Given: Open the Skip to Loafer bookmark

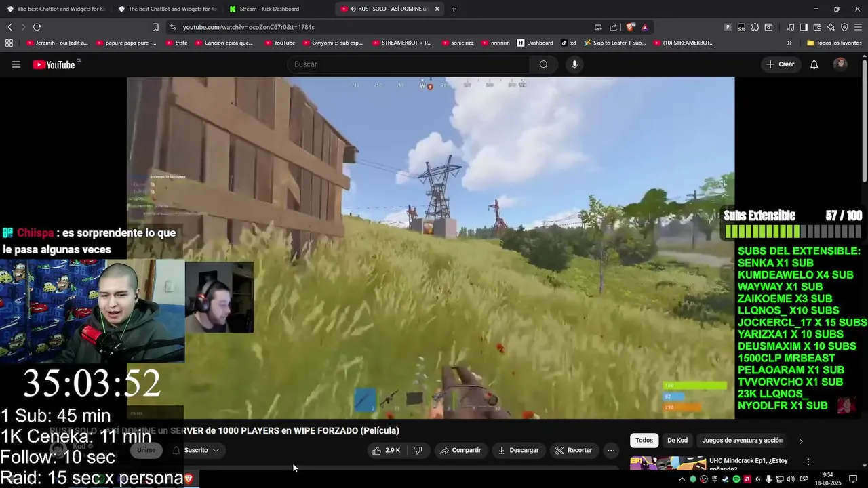Looking at the screenshot, I should click(614, 43).
